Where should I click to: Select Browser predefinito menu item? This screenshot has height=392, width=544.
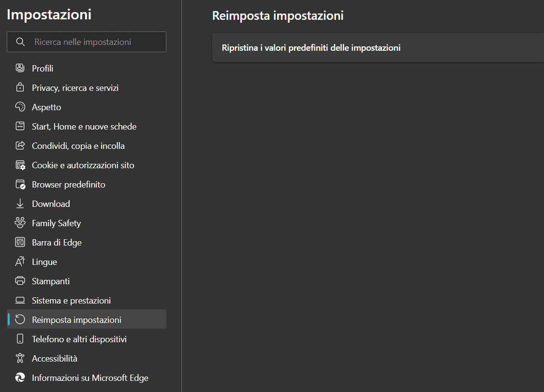[x=69, y=185]
